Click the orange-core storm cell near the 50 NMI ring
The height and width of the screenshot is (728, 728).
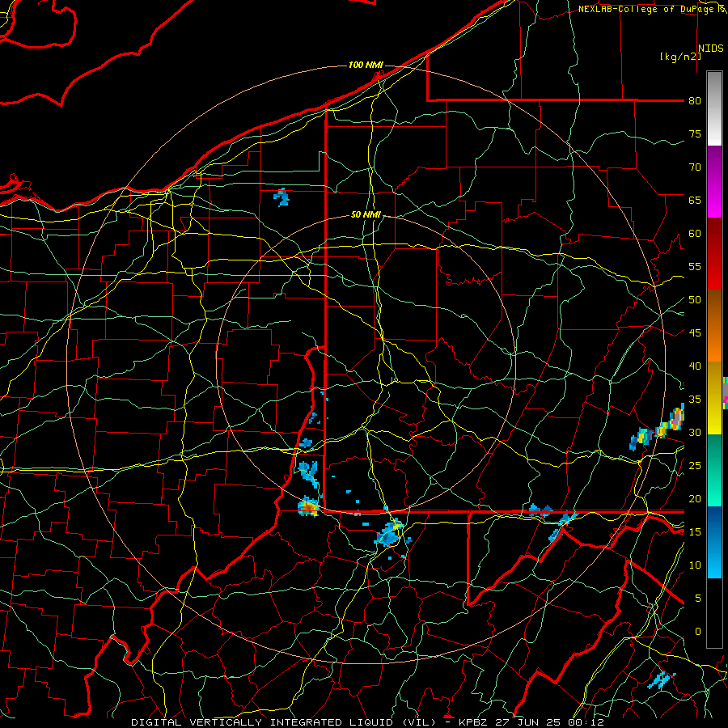[x=309, y=506]
